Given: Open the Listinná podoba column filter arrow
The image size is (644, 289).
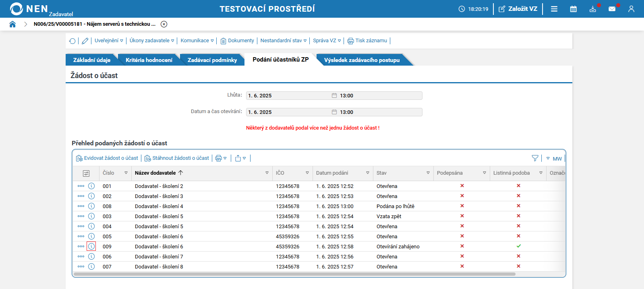Looking at the screenshot, I should [x=541, y=173].
